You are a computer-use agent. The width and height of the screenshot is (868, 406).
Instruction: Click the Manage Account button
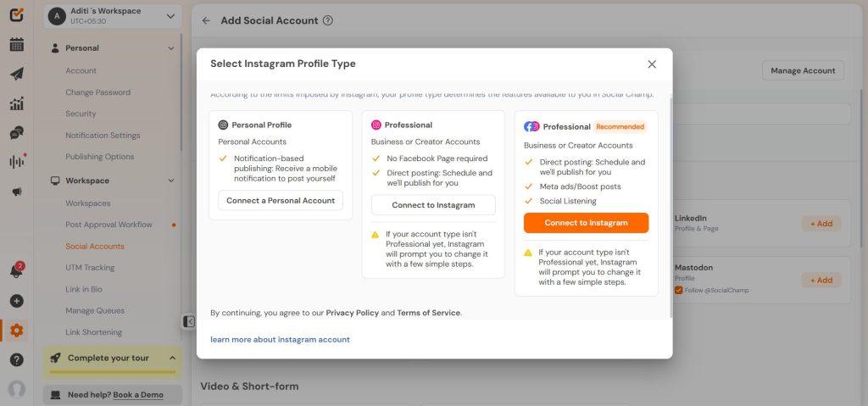coord(804,70)
